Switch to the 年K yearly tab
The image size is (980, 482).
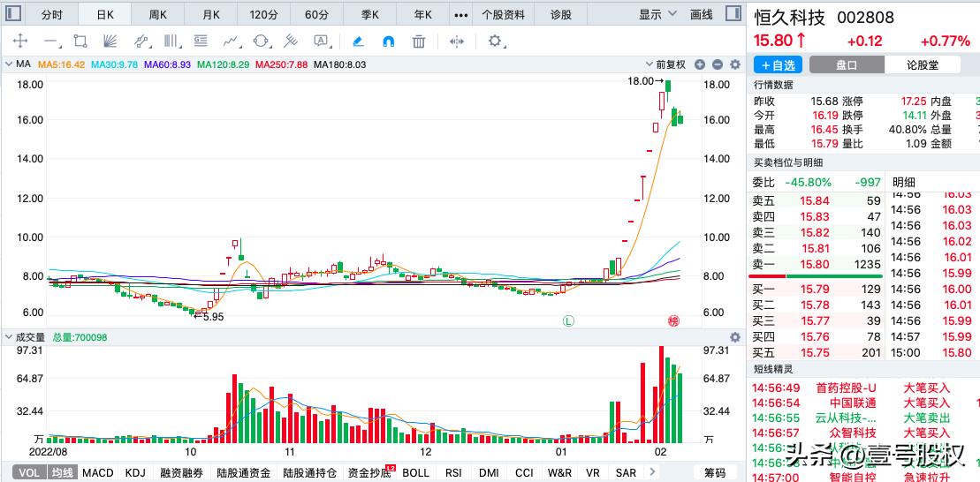423,14
